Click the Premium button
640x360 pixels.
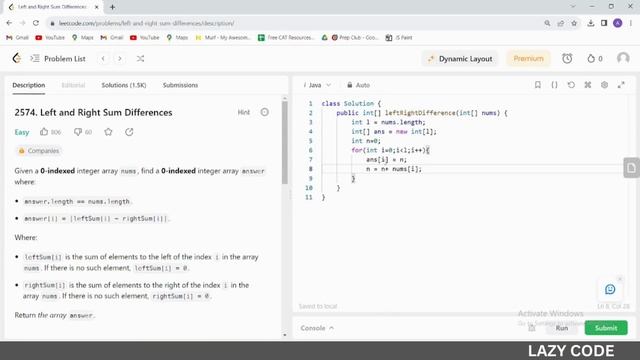(528, 58)
